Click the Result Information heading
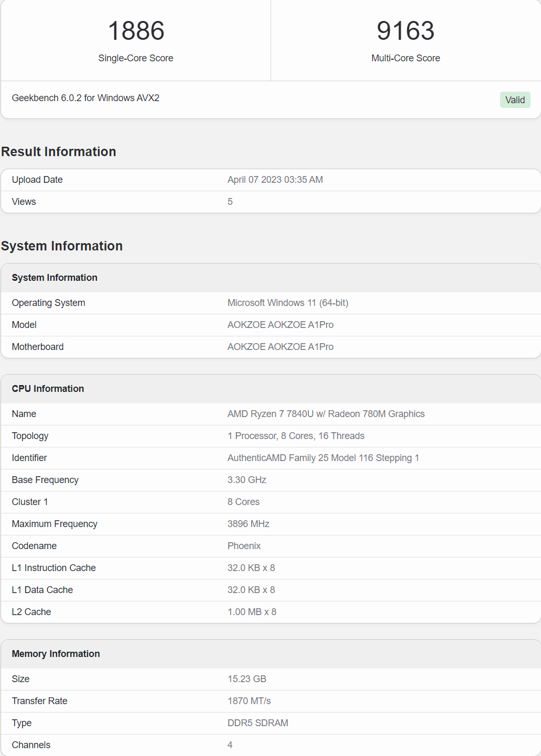 (59, 151)
